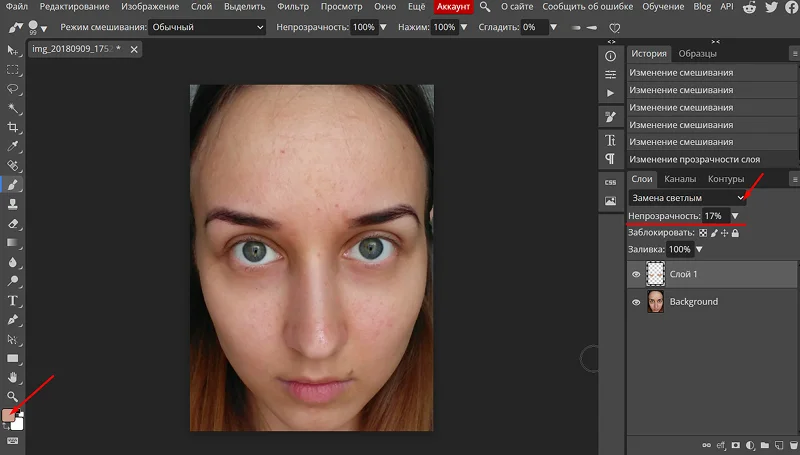
Task: Open the Brush settings side panel icon
Action: (610, 117)
